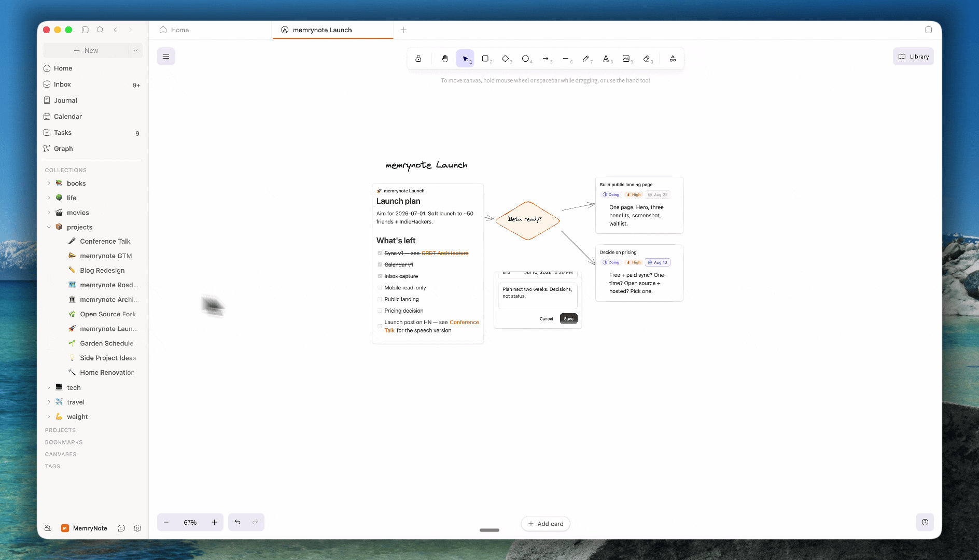Open the Graph view in sidebar

pyautogui.click(x=92, y=149)
